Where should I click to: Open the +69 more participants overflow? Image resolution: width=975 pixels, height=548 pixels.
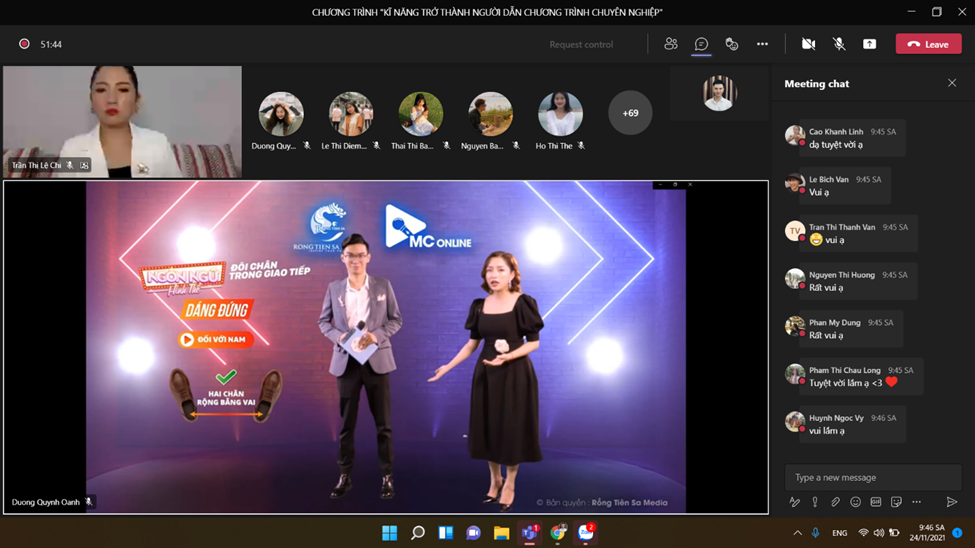[630, 113]
